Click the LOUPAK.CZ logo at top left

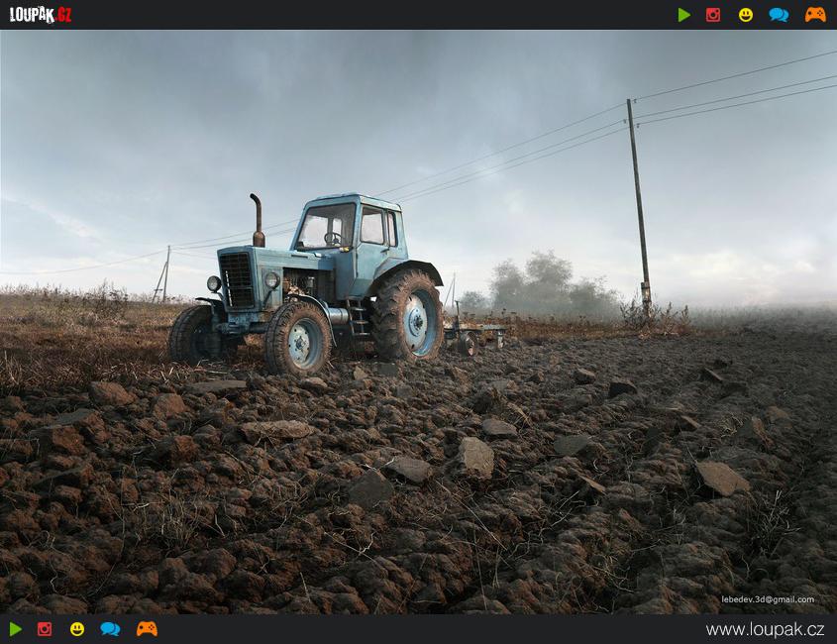click(41, 14)
